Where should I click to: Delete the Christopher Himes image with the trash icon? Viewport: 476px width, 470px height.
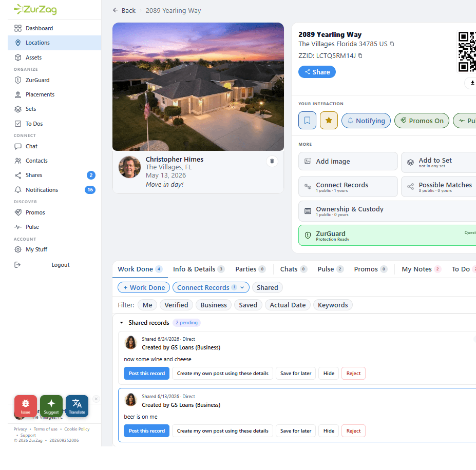point(272,161)
